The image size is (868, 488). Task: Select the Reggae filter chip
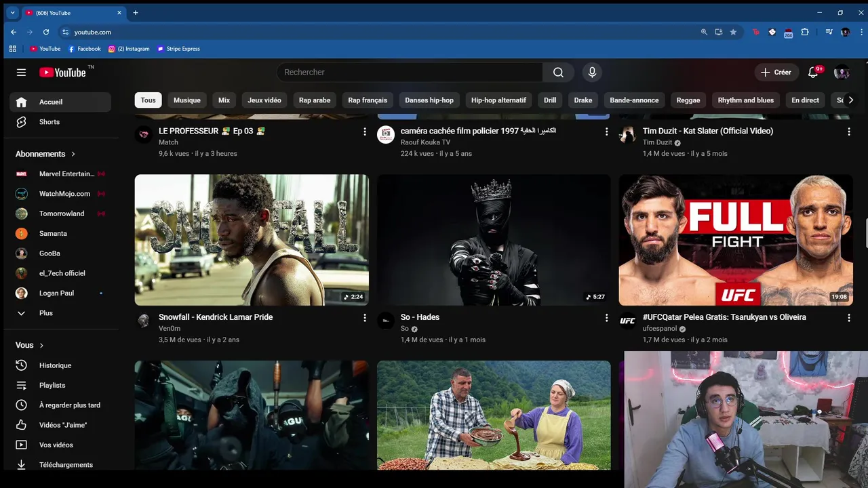688,100
